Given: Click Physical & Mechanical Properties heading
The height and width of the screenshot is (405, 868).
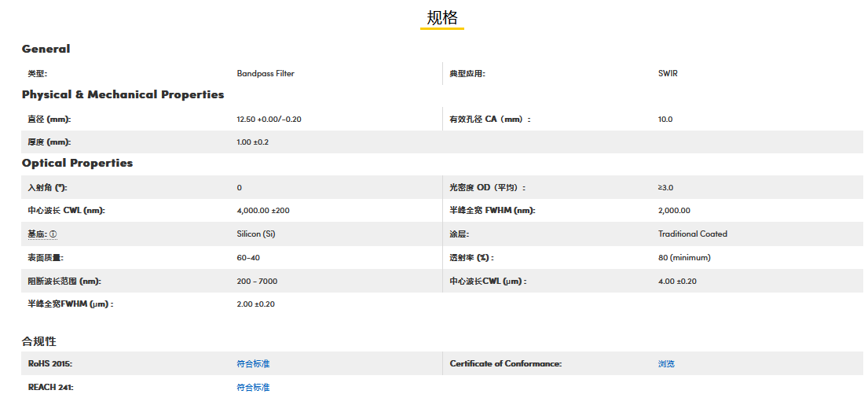Looking at the screenshot, I should coord(123,94).
